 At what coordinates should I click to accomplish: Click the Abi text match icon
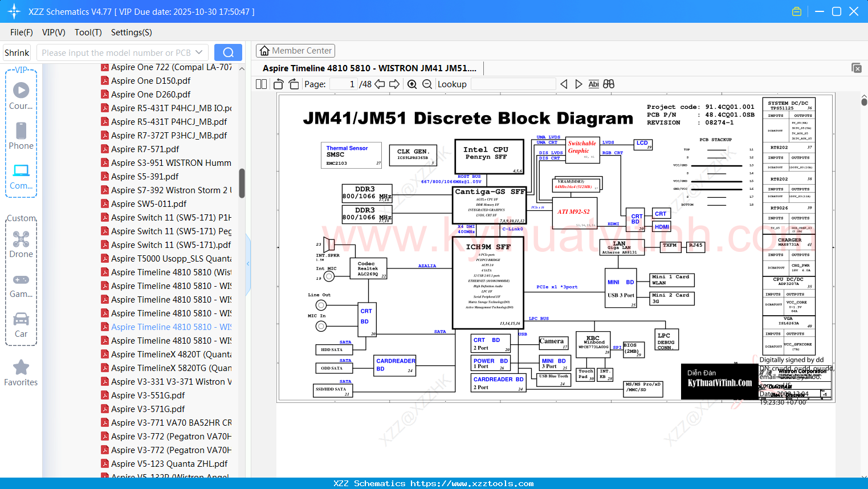point(593,84)
